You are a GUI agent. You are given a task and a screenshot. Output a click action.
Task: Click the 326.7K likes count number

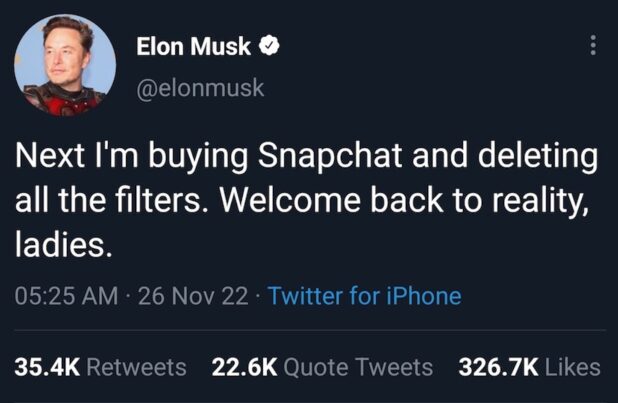[498, 367]
